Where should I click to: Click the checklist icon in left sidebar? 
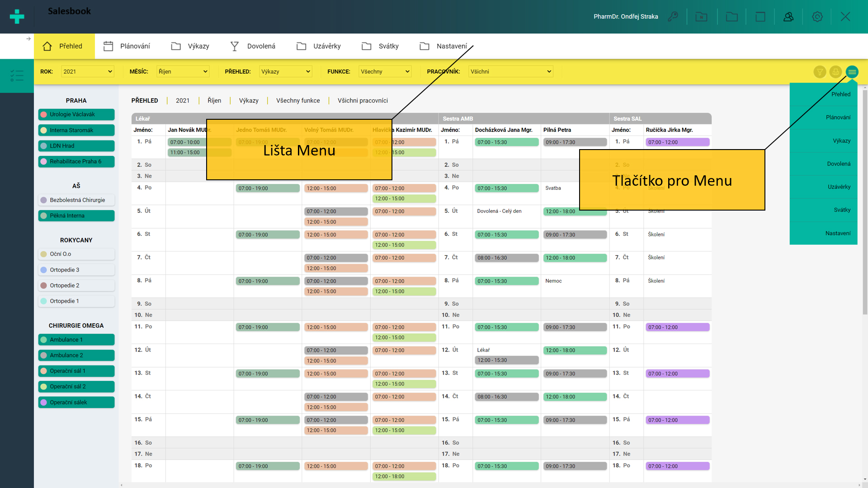tap(17, 75)
